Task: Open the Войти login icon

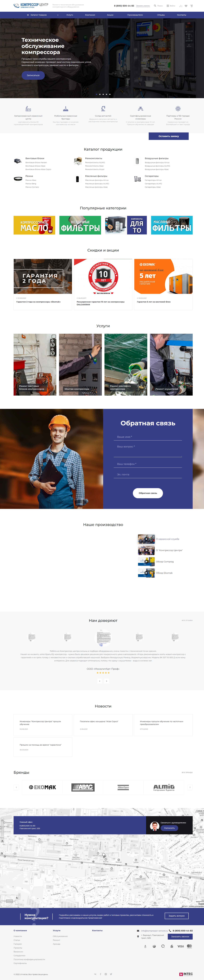Action: (168, 6)
